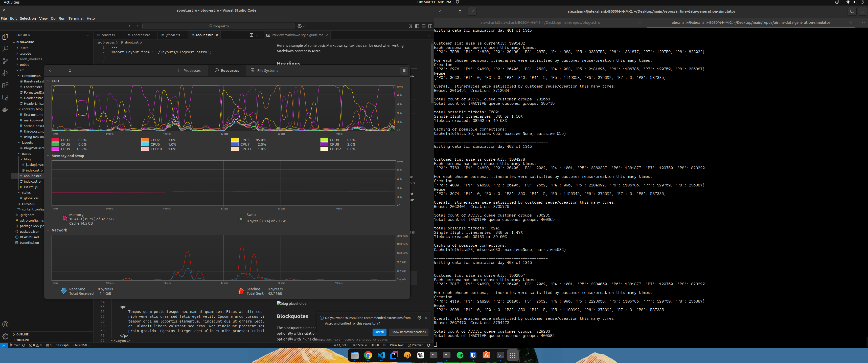
Task: Click the Spotify icon in the dock
Action: coord(460,355)
